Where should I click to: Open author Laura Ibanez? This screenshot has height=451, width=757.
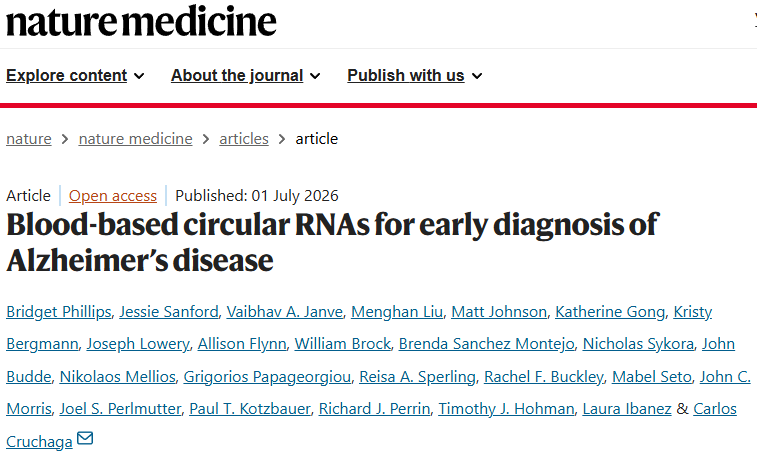tap(627, 409)
